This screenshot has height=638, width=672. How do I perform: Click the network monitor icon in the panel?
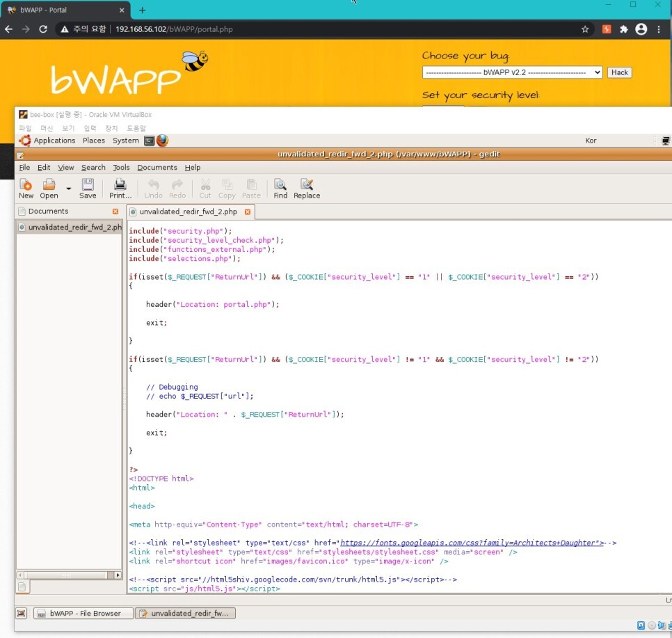click(666, 141)
